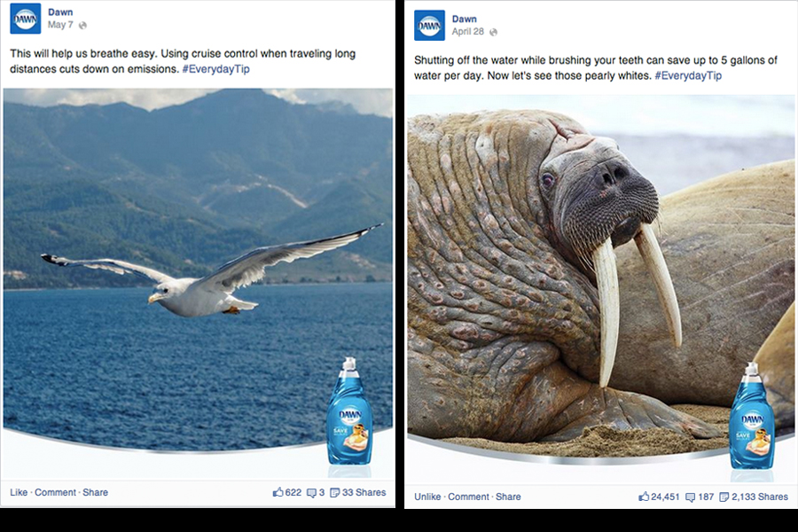
Task: Open Dawn profile picture on April 28 post
Action: (429, 26)
